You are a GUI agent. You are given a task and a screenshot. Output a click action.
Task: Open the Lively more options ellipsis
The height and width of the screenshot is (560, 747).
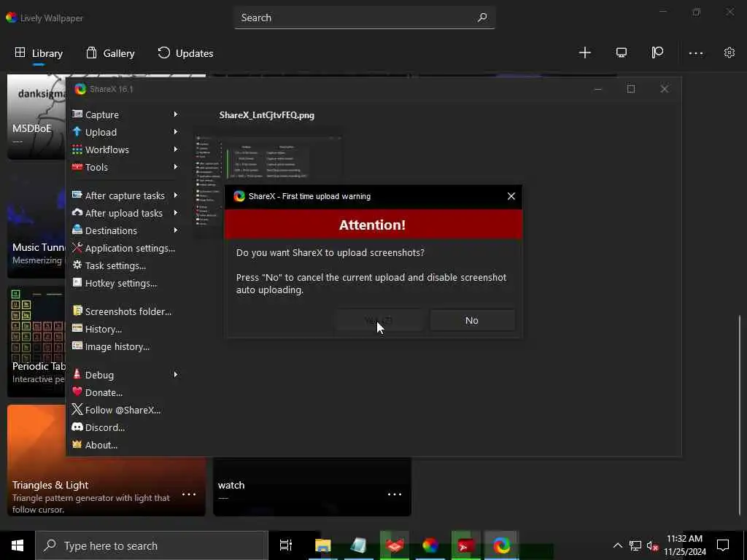pyautogui.click(x=695, y=53)
